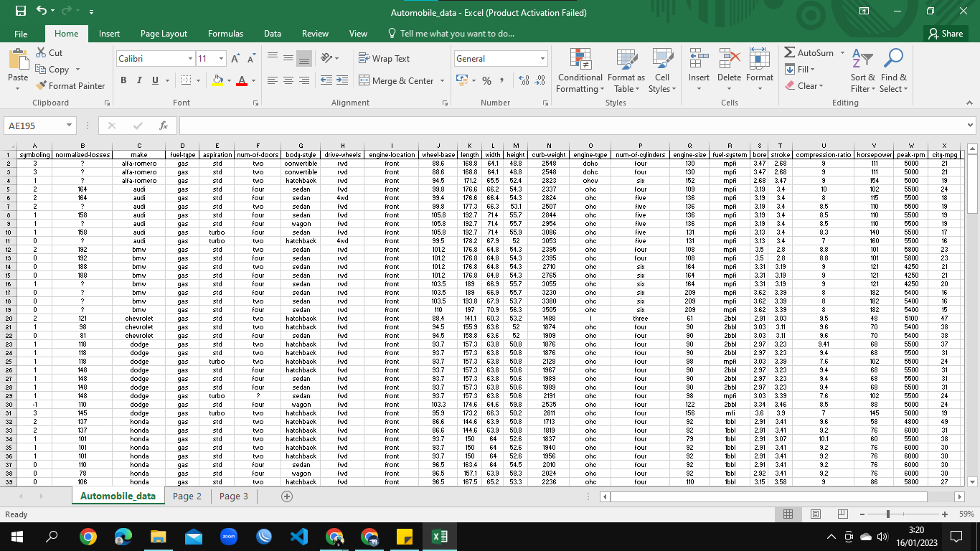The height and width of the screenshot is (551, 980).
Task: Toggle Middle Align vertical alignment
Action: (x=288, y=58)
